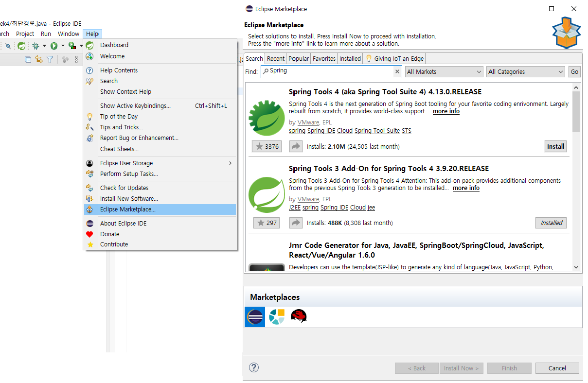Viewport: 588px width, 383px height.
Task: Choose Tip of the Day menu item
Action: coord(160,117)
